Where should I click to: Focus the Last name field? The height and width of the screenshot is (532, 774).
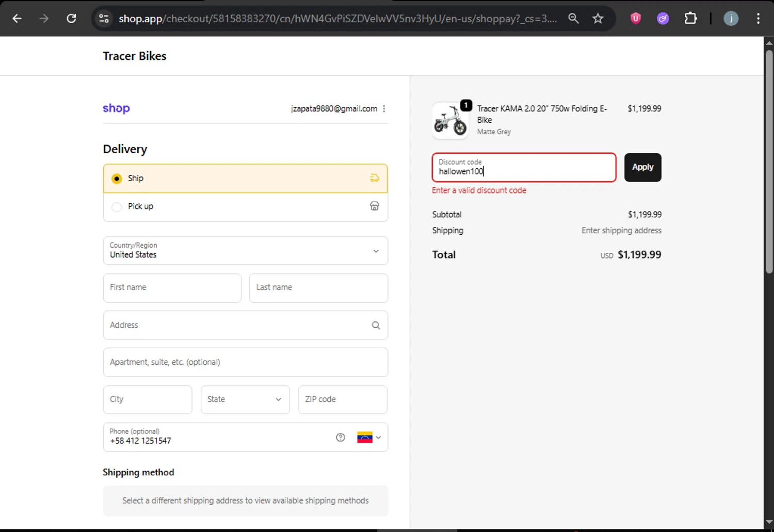[318, 288]
